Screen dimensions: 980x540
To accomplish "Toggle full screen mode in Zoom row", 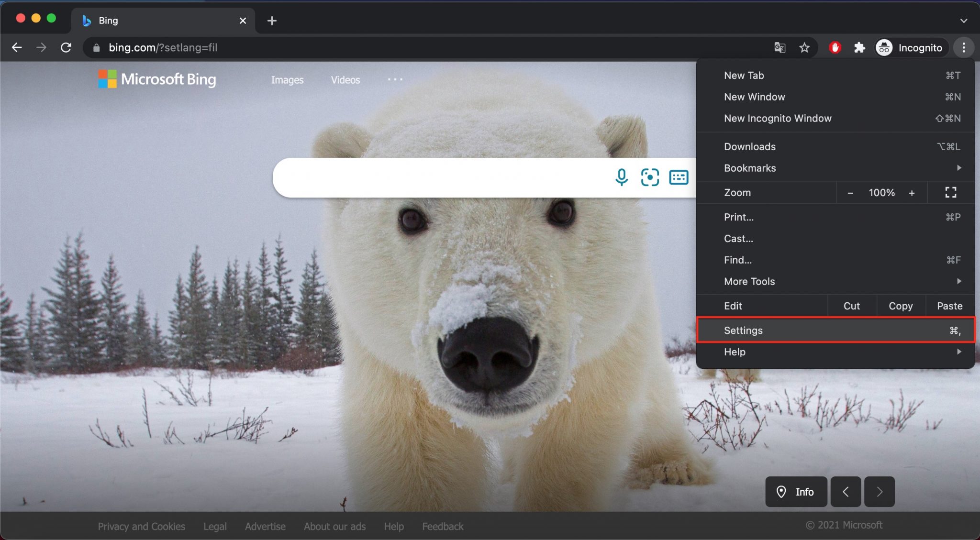I will 950,193.
